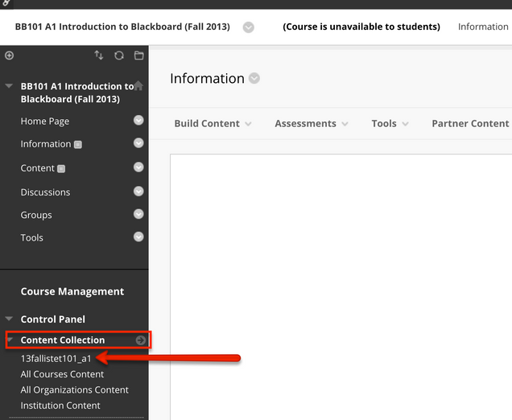This screenshot has height=420, width=512.
Task: Click the Course Management heading
Action: (72, 291)
